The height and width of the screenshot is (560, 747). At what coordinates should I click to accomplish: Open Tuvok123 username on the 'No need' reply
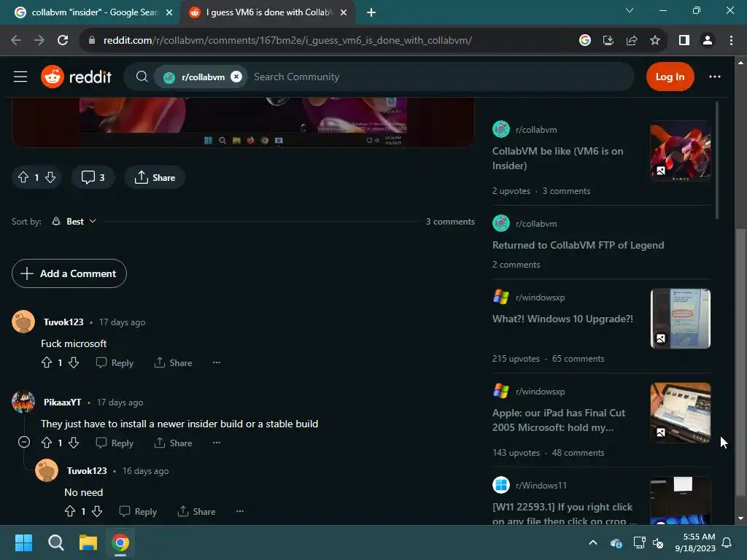click(x=87, y=471)
